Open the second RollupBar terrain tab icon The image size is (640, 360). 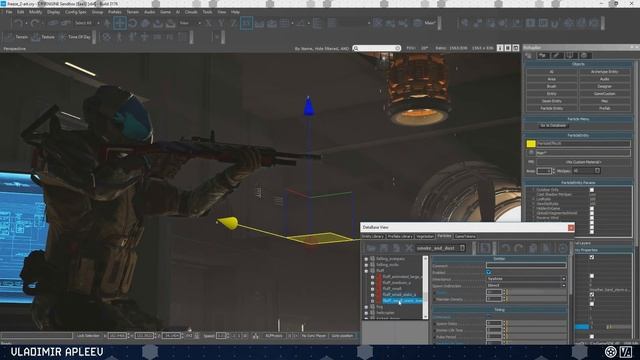pos(543,56)
